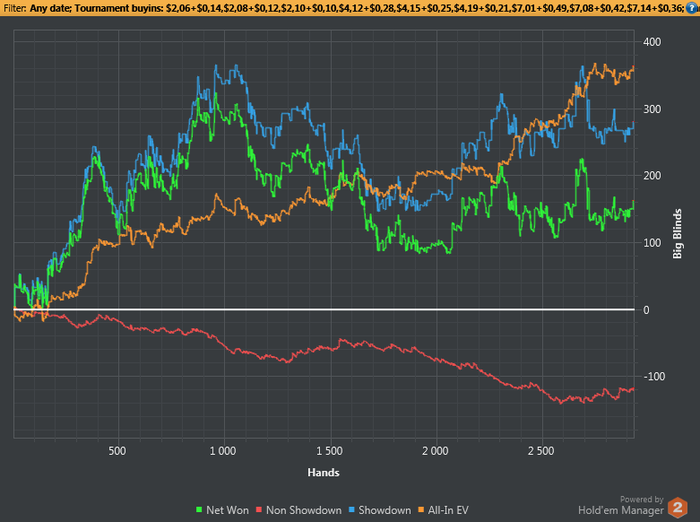Click the 2 500 hands x-axis label

541,451
